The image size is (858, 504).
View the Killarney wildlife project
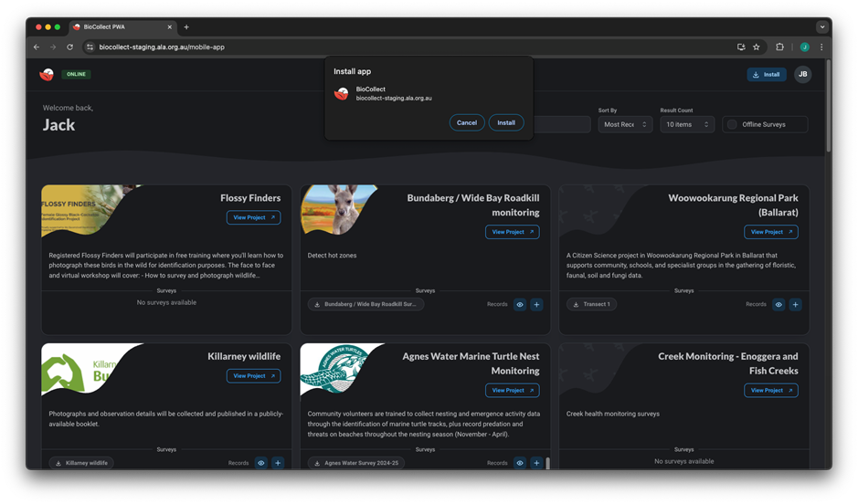click(x=254, y=376)
